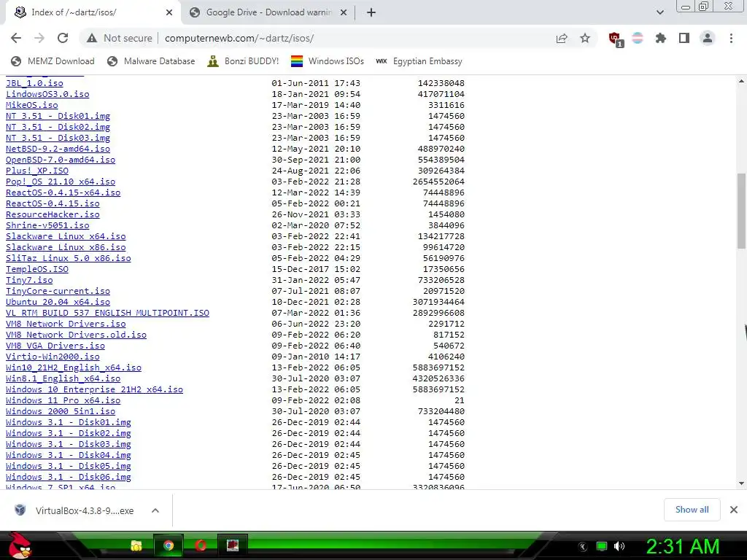Click the address bar URL
This screenshot has height=560, width=747.
click(239, 38)
